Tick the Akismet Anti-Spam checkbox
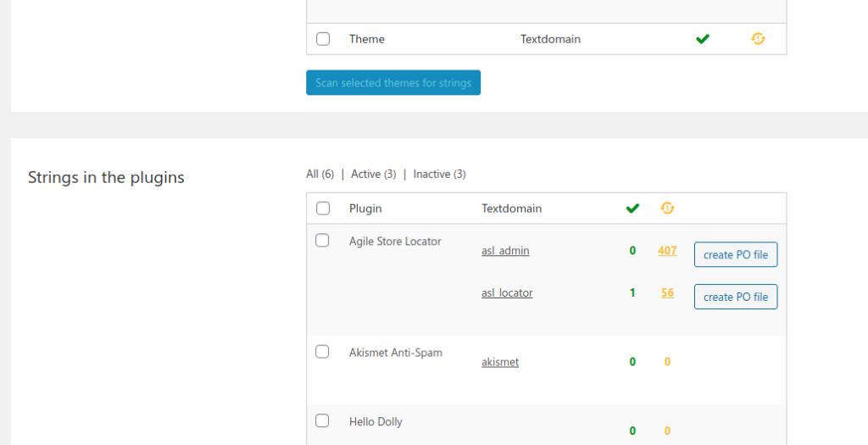Image resolution: width=868 pixels, height=445 pixels. [322, 352]
